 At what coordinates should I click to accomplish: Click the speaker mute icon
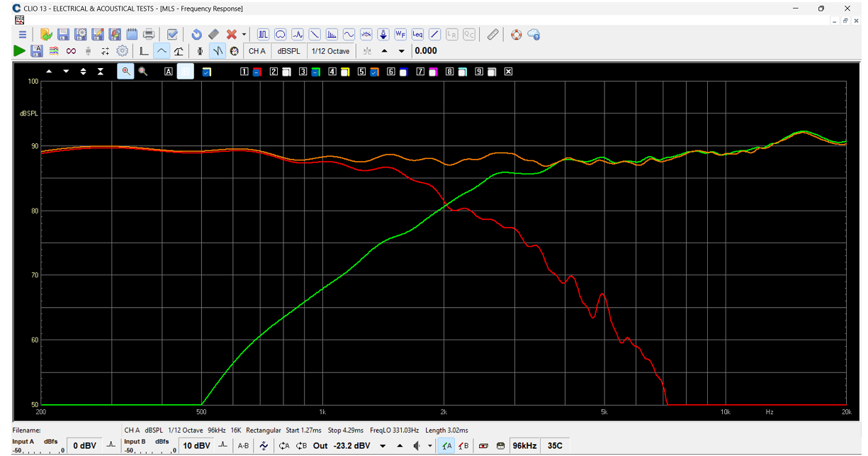point(417,446)
